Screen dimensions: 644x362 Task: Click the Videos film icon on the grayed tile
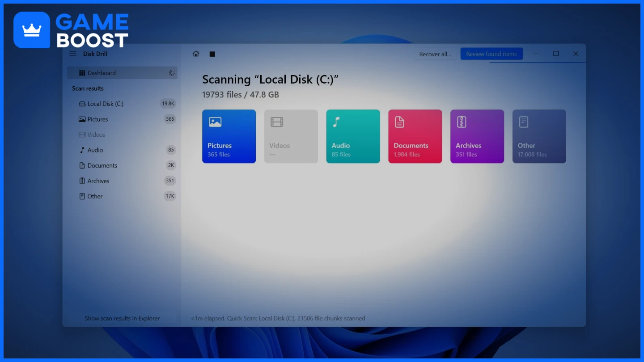tap(277, 121)
